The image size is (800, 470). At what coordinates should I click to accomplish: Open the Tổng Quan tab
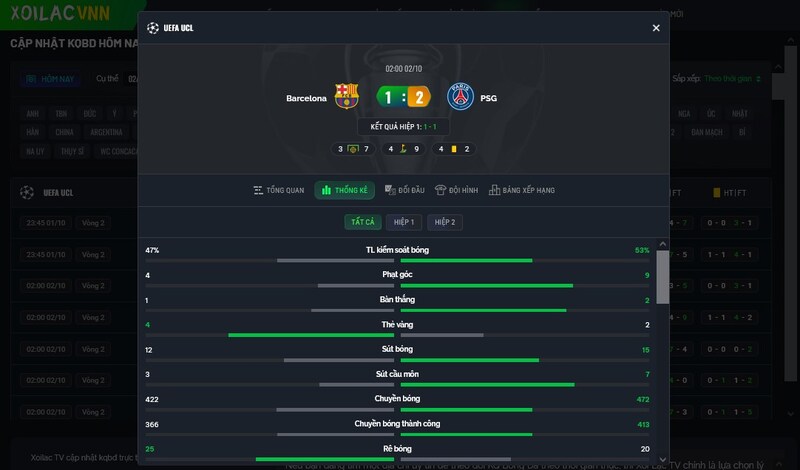[279, 190]
